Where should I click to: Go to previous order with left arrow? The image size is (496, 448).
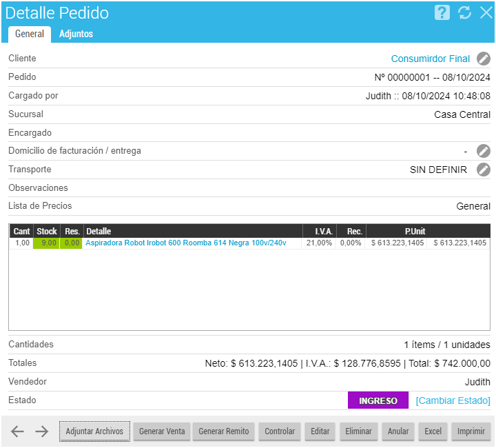pos(18,431)
